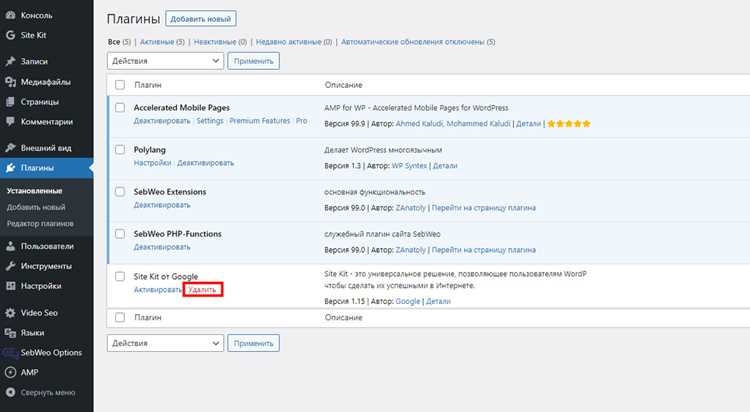Select Установленные submenu item
The image size is (750, 412).
pyautogui.click(x=34, y=190)
